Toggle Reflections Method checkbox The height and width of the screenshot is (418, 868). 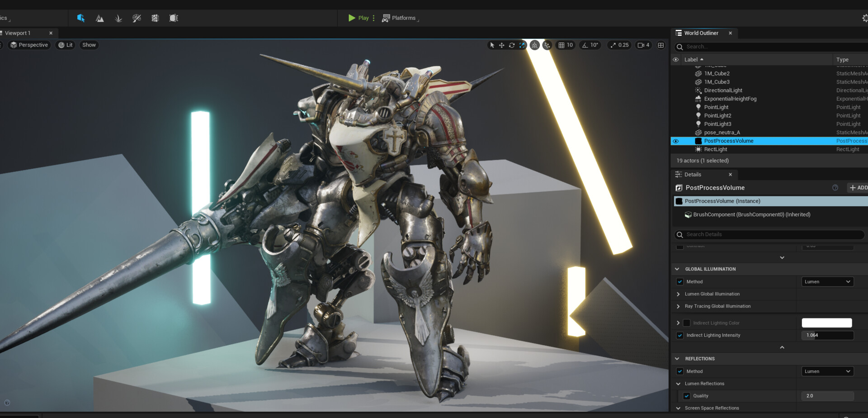680,371
